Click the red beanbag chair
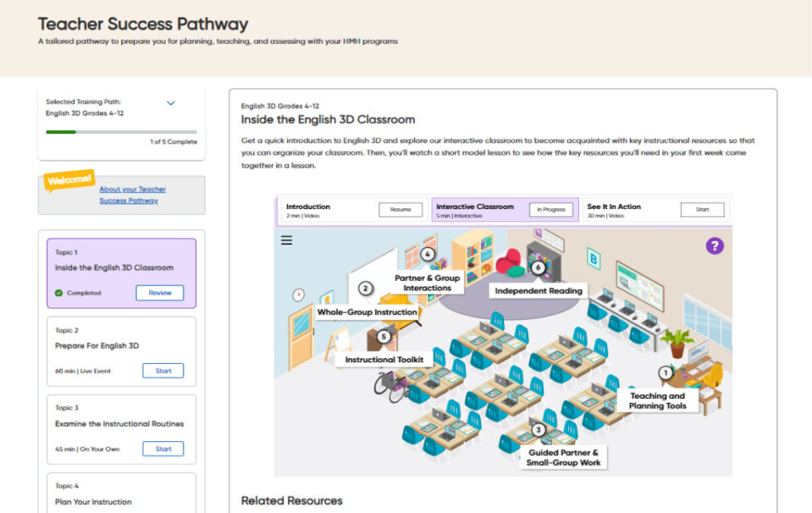This screenshot has width=812, height=513. click(x=507, y=261)
